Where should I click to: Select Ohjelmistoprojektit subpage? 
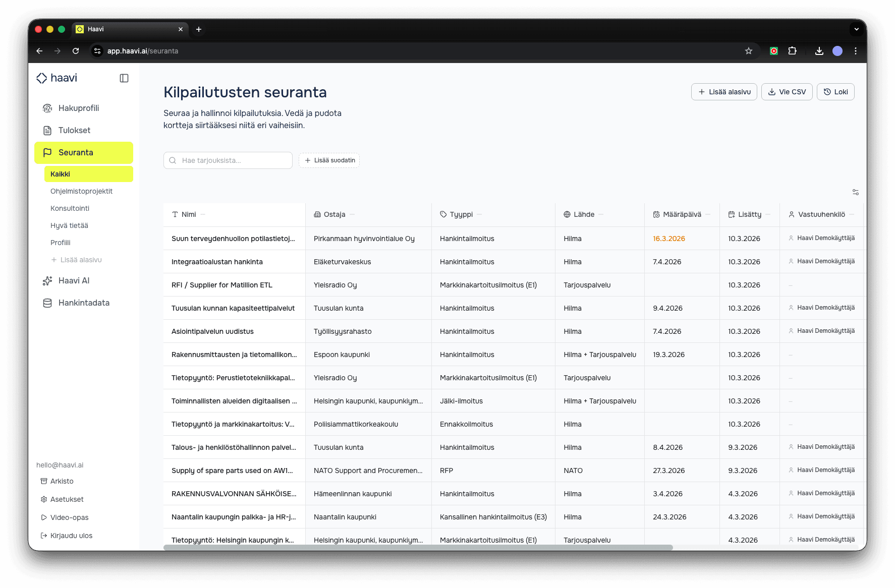point(81,192)
